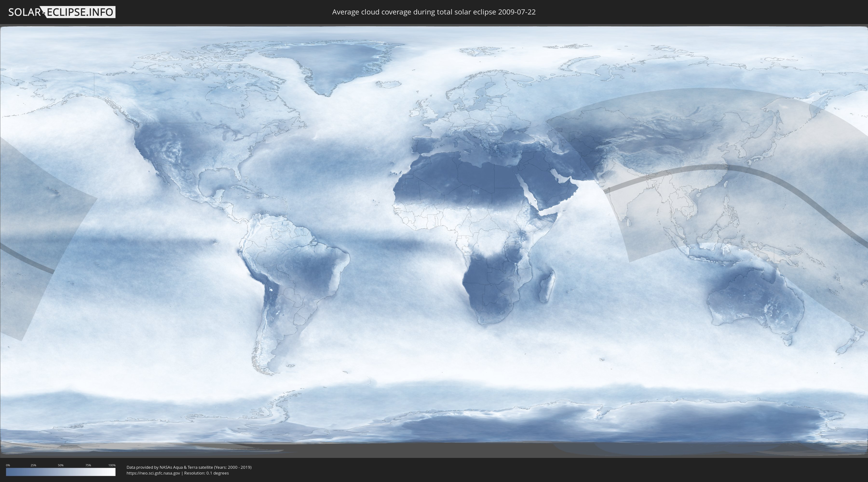Click the NASA Aqua & Terra data credit text
The height and width of the screenshot is (482, 868).
(x=189, y=467)
